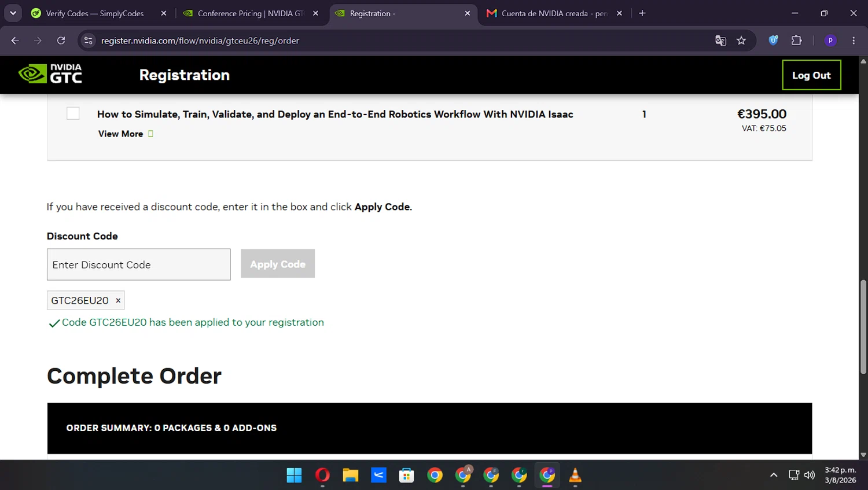Switch to the Conference Pricing | NVIDIA tab
This screenshot has height=490, width=868.
[x=251, y=13]
